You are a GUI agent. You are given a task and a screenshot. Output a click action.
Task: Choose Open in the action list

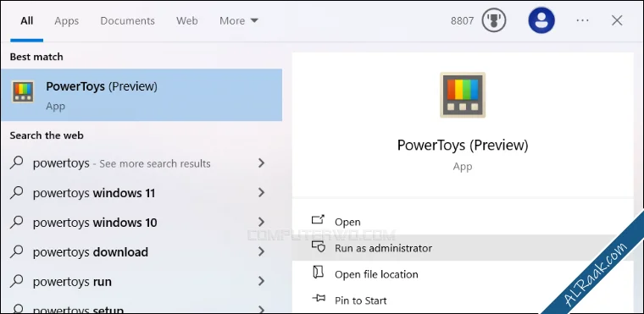[x=463, y=222]
